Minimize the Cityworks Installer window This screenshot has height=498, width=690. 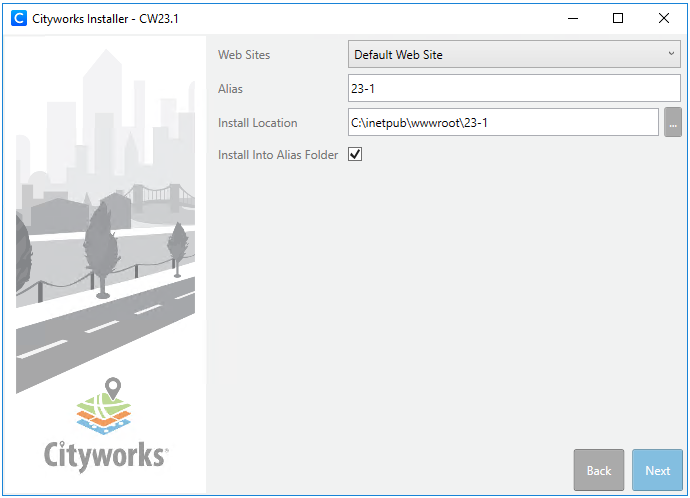point(572,18)
